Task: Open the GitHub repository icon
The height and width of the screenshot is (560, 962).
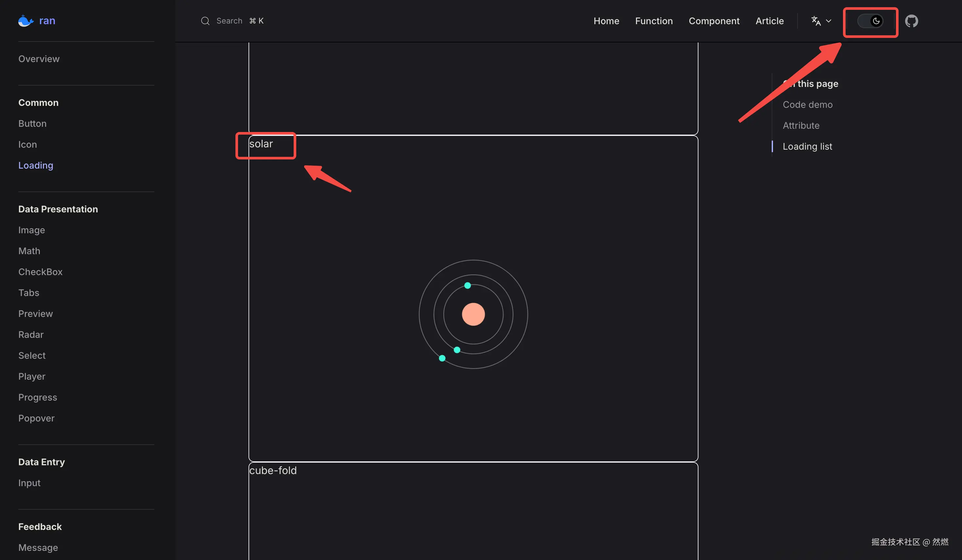Action: [x=911, y=21]
